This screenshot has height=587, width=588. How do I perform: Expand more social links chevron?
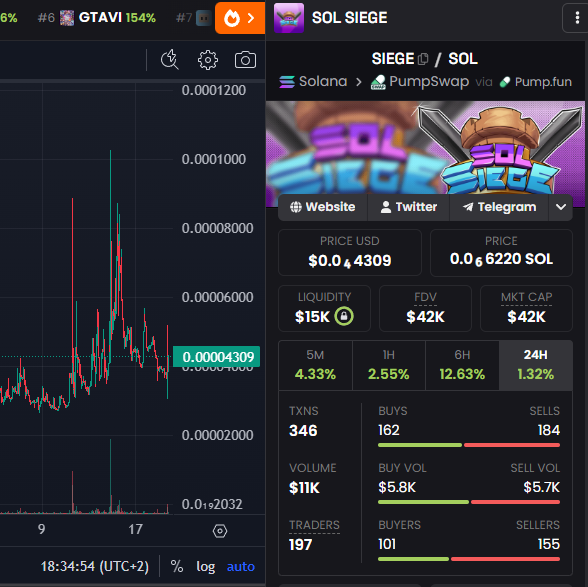pyautogui.click(x=561, y=207)
